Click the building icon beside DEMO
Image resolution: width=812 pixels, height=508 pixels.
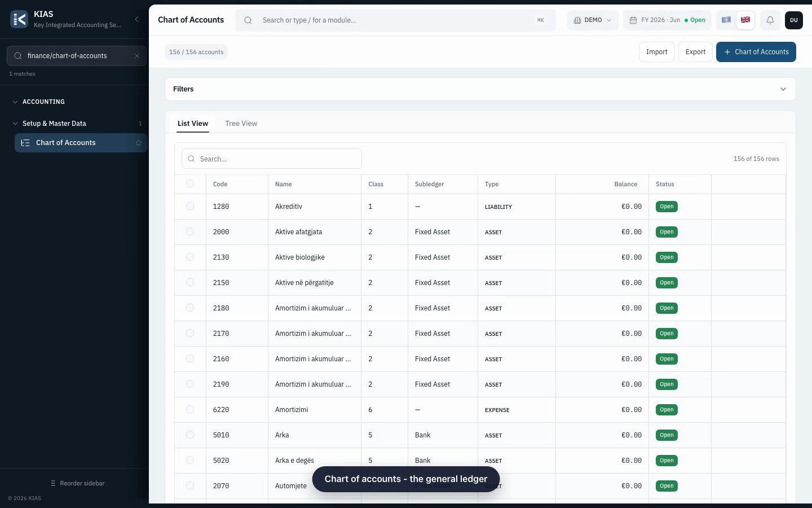[577, 20]
